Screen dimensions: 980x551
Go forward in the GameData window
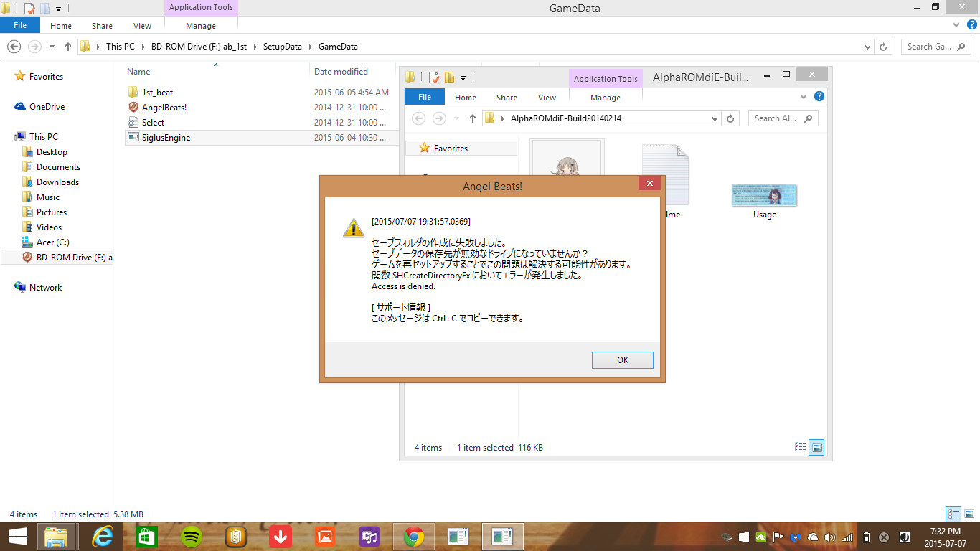tap(34, 47)
